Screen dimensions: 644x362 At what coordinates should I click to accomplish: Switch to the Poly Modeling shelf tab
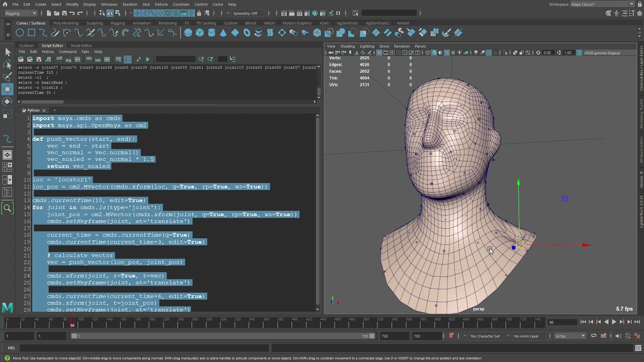[66, 23]
